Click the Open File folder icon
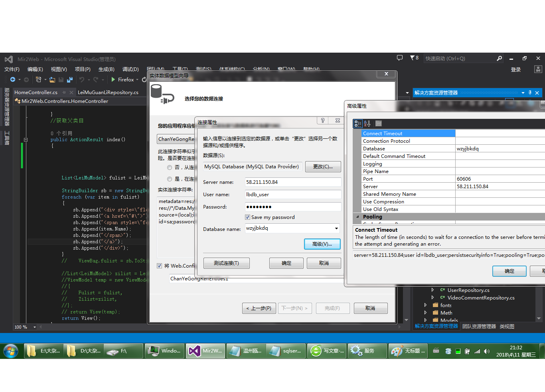The width and height of the screenshot is (545, 392). point(52,80)
